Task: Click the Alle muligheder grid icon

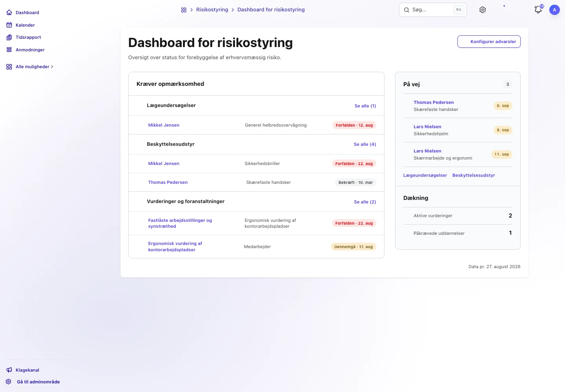Action: click(9, 67)
